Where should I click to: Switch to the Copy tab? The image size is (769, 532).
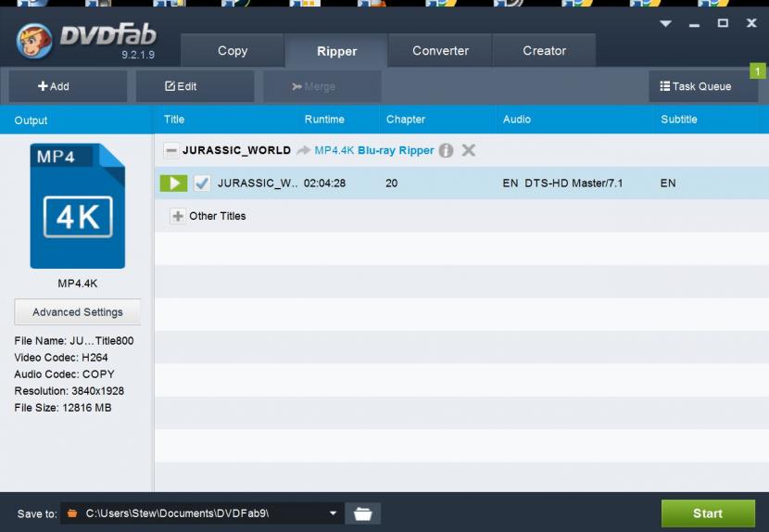click(233, 51)
